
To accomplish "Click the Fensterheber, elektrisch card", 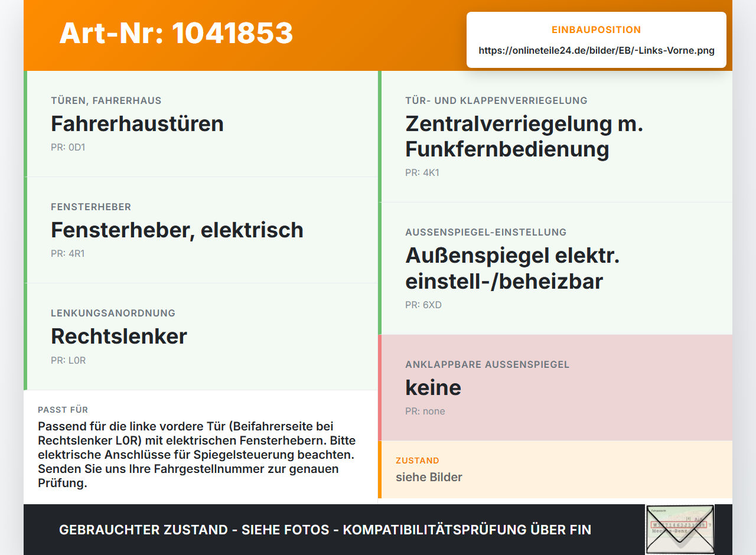I will 201,230.
